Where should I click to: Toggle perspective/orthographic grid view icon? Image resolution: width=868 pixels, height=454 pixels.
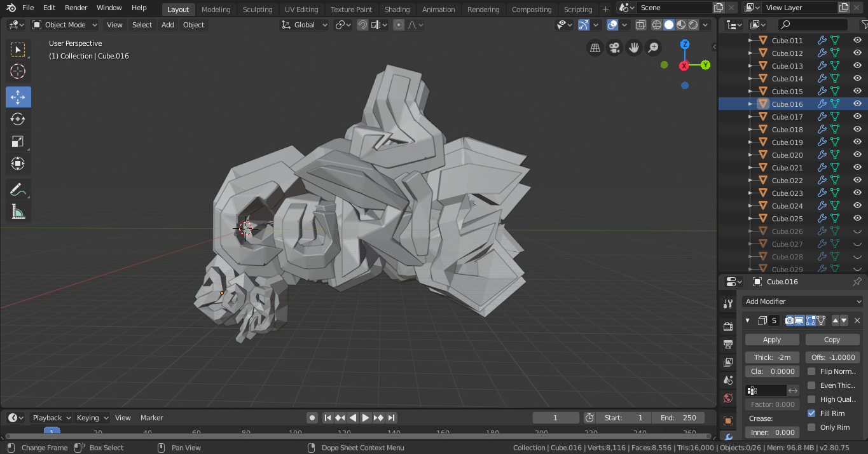tap(595, 48)
